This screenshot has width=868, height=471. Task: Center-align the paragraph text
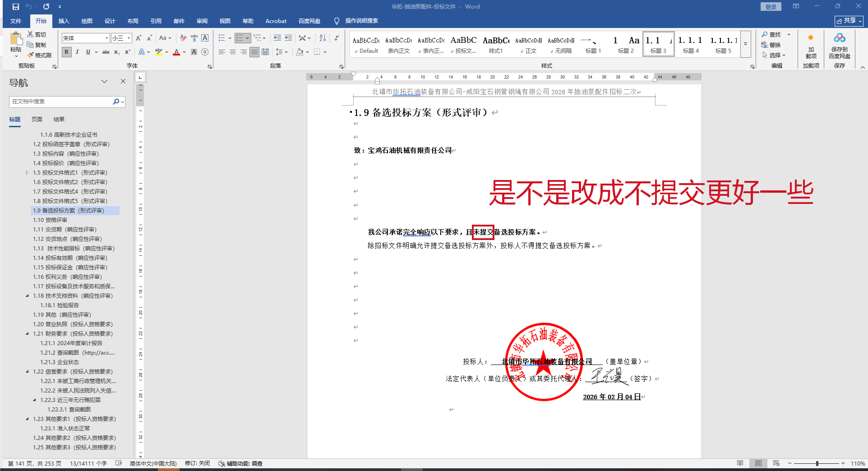(233, 52)
